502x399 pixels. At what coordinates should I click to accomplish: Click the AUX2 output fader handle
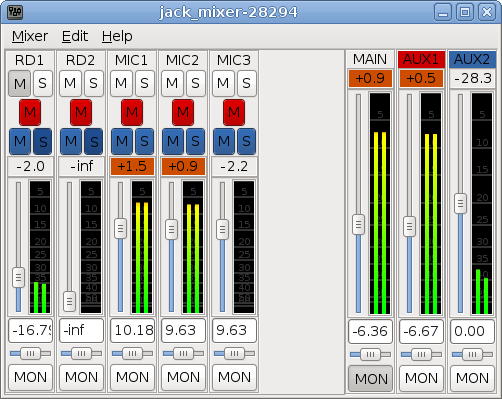[460, 203]
